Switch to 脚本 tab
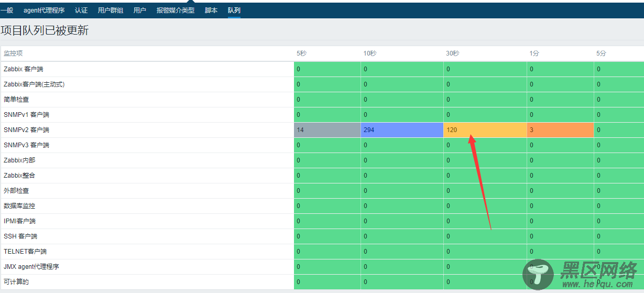The image size is (644, 293). pos(211,10)
